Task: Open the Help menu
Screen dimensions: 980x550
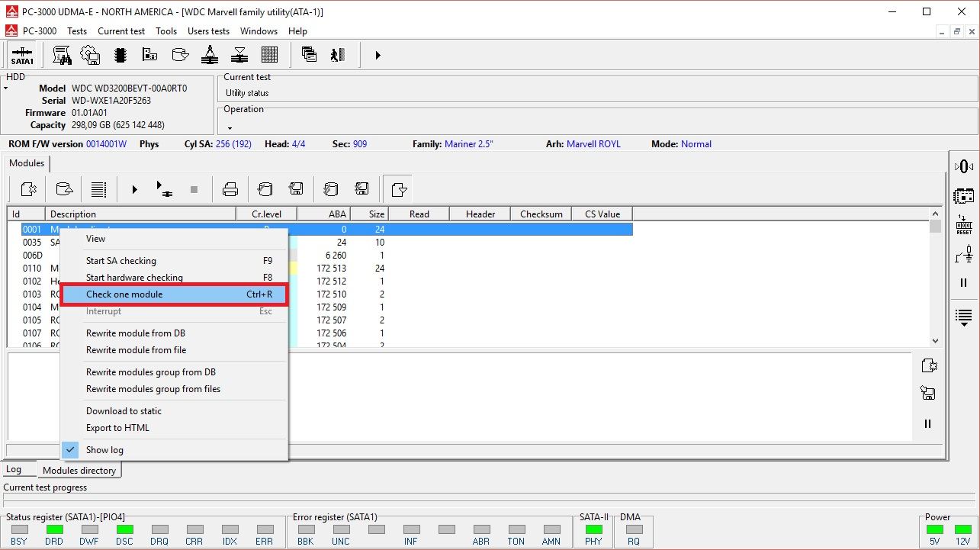Action: coord(297,31)
